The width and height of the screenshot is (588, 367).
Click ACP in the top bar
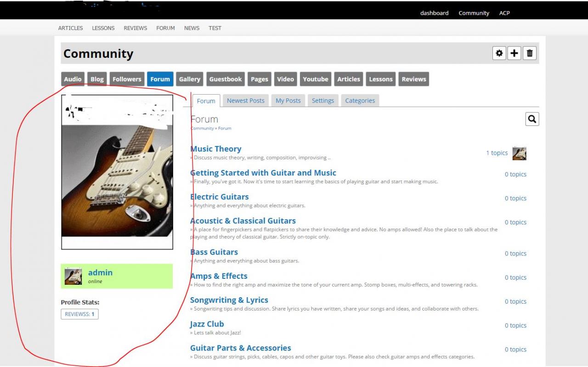coord(504,13)
